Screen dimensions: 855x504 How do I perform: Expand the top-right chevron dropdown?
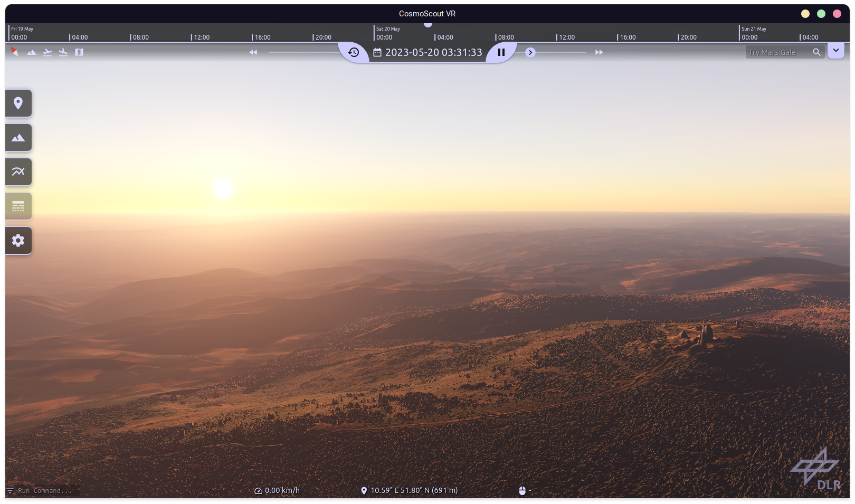click(836, 51)
